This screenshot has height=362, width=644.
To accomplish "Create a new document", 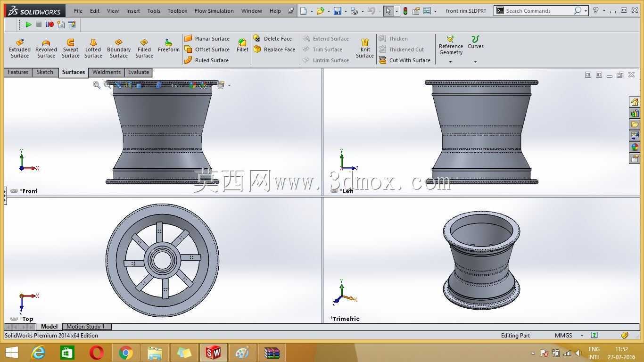I will 304,11.
